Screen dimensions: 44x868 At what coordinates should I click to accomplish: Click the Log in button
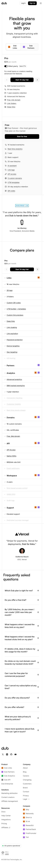click(23, 3)
